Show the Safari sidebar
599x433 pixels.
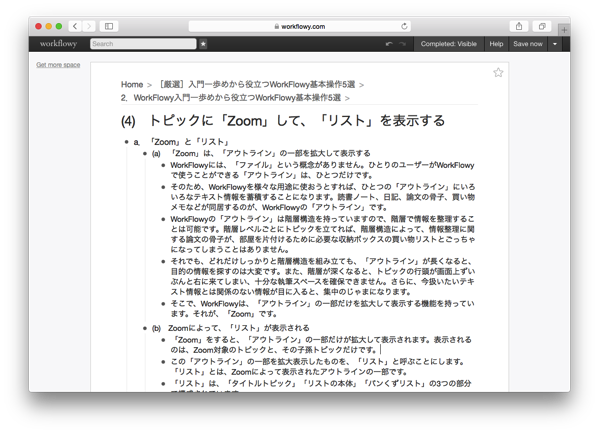(x=109, y=26)
